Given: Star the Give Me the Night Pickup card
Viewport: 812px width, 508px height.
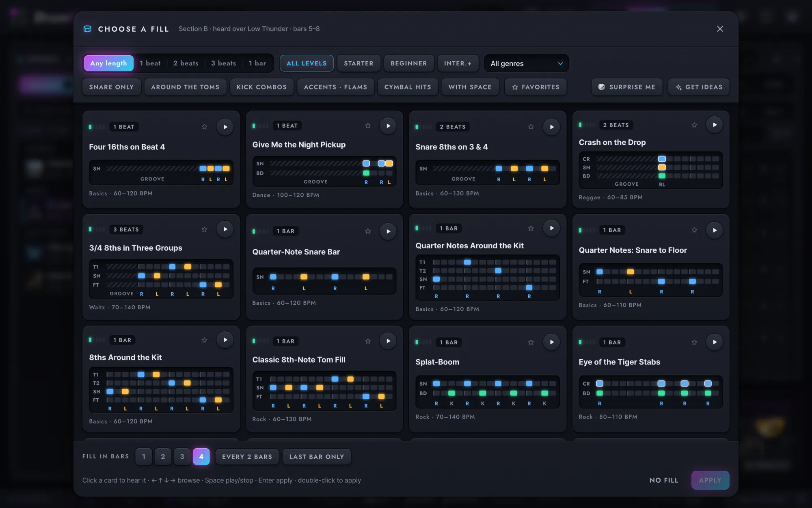Looking at the screenshot, I should [x=368, y=126].
